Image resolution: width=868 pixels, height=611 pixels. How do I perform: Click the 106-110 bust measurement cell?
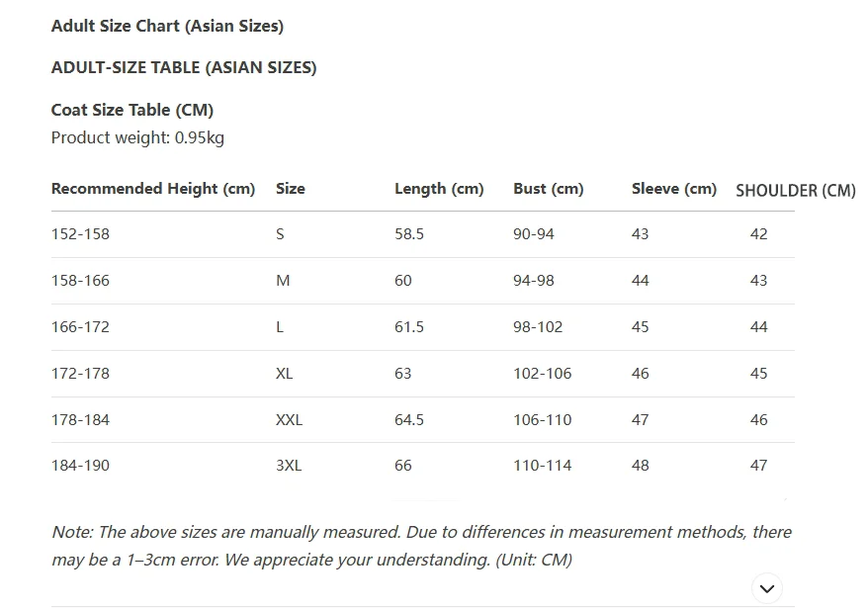(x=543, y=420)
